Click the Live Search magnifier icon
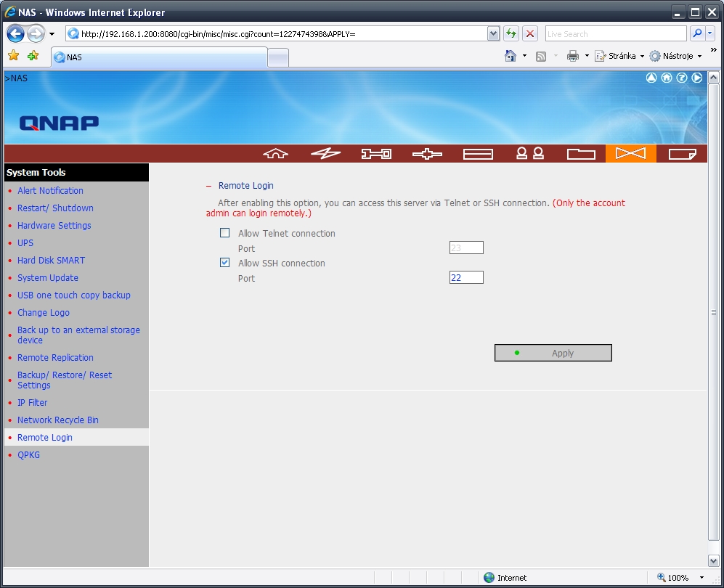The image size is (724, 588). [697, 33]
